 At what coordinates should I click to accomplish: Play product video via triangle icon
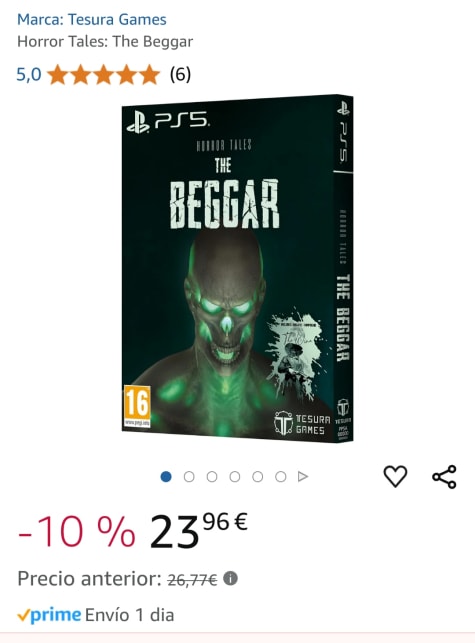coord(303,477)
